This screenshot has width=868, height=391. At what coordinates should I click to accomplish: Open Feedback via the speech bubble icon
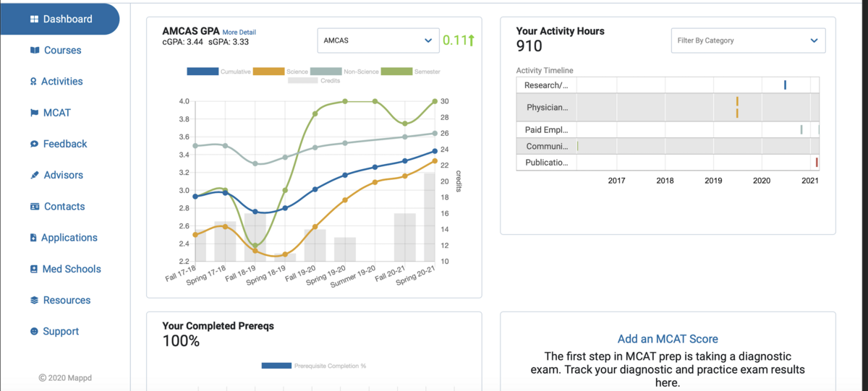click(34, 144)
